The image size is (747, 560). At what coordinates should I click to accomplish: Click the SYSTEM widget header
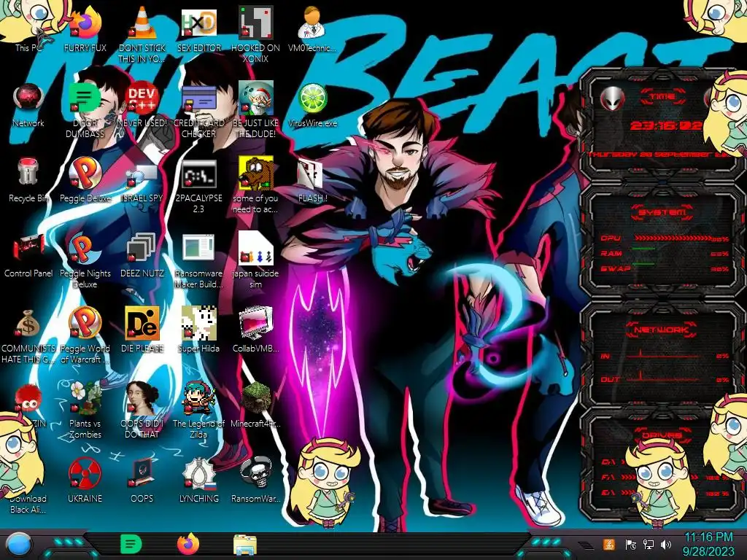(662, 212)
